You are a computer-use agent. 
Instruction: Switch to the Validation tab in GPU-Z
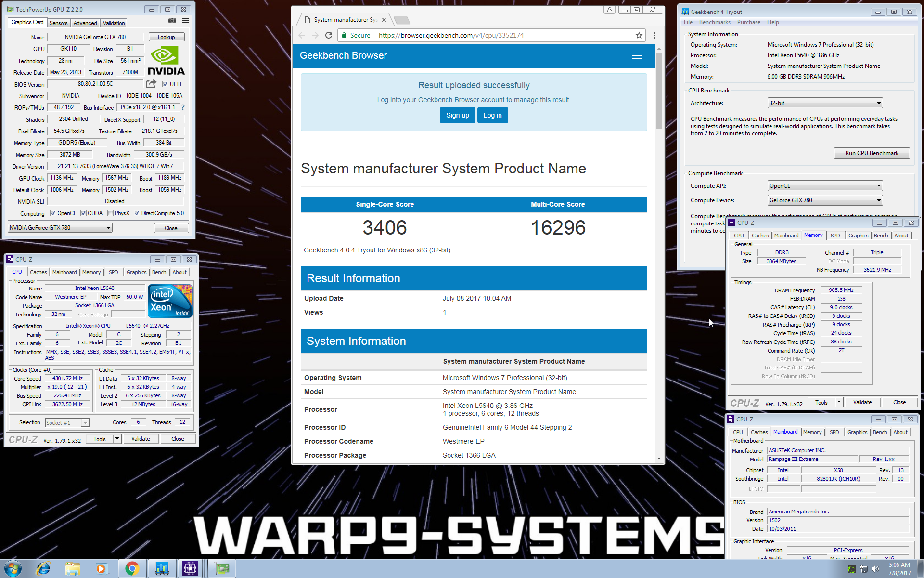coord(114,23)
